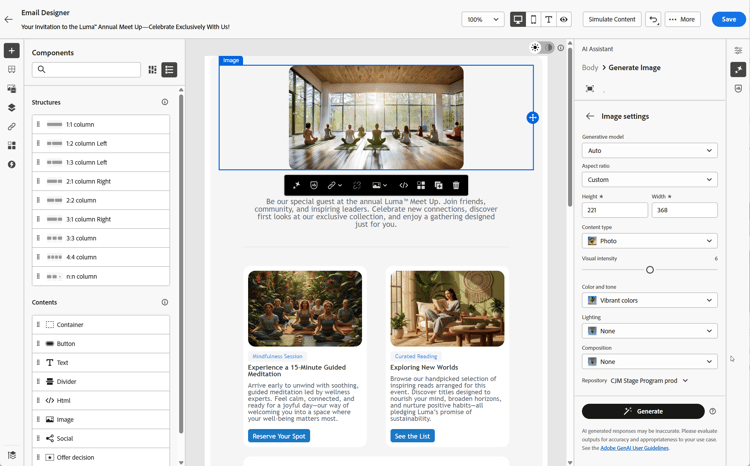This screenshot has width=750, height=466.
Task: Click the undo arrow button
Action: tap(653, 19)
